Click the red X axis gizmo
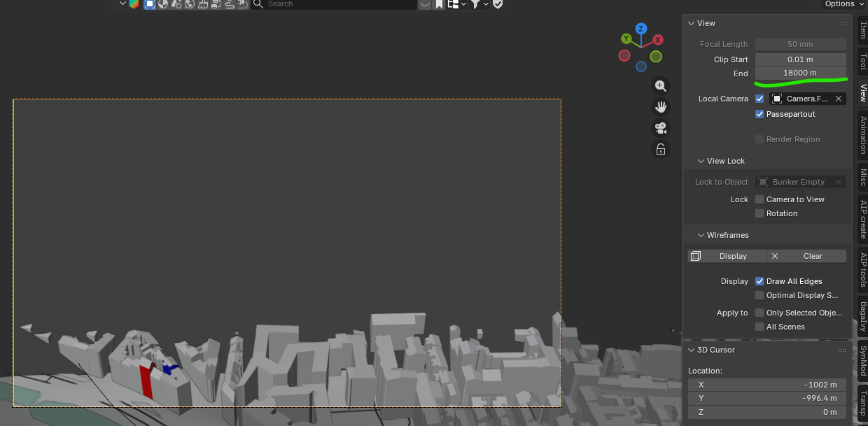 point(658,40)
